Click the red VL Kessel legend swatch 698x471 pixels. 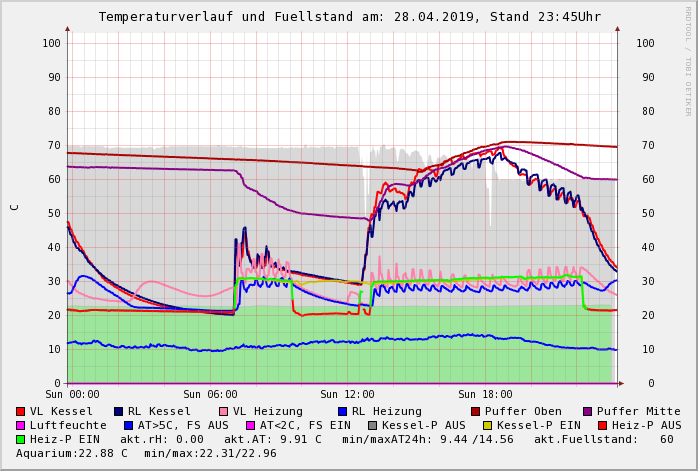pyautogui.click(x=21, y=412)
